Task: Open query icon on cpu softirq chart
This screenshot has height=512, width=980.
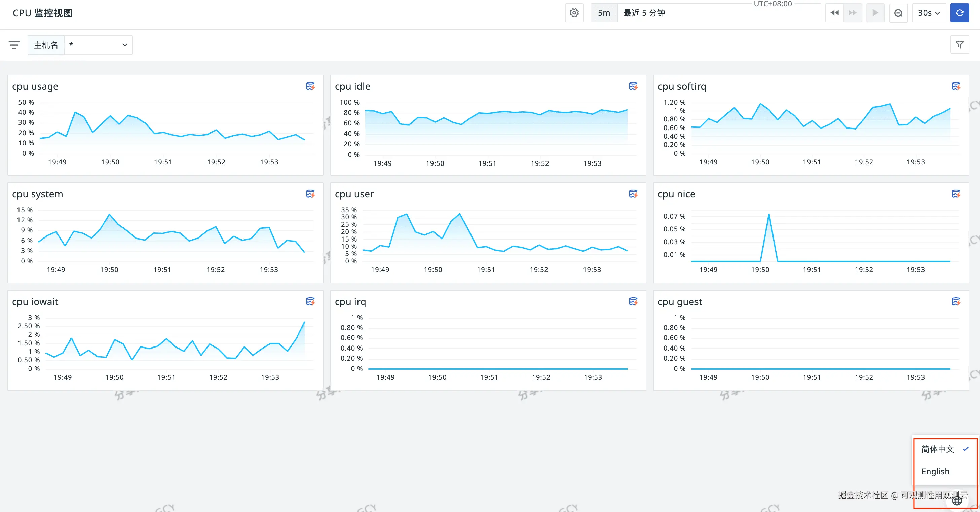Action: point(956,86)
